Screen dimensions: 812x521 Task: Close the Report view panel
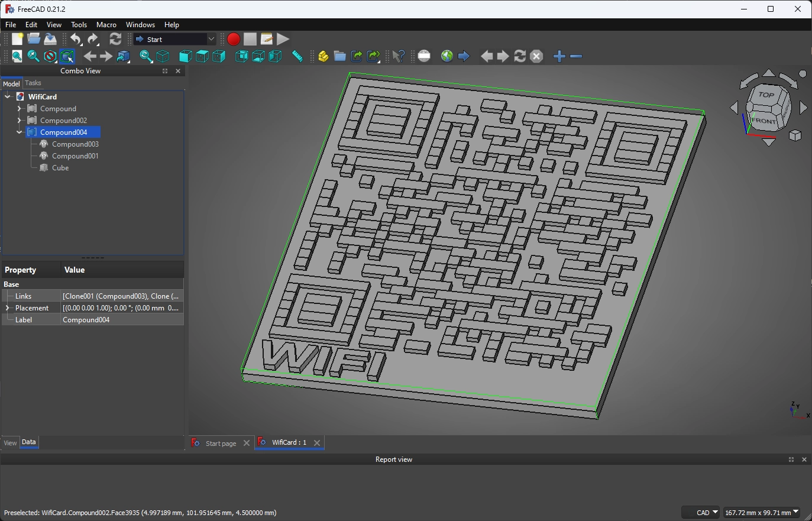click(804, 459)
